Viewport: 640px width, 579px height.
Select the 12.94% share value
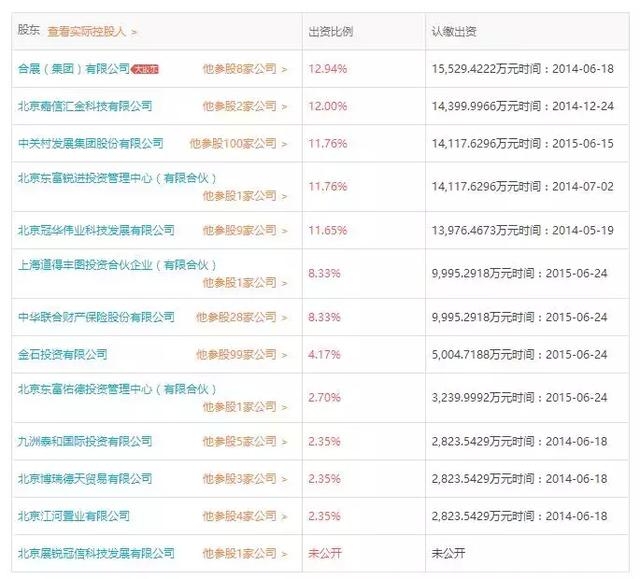pyautogui.click(x=327, y=69)
